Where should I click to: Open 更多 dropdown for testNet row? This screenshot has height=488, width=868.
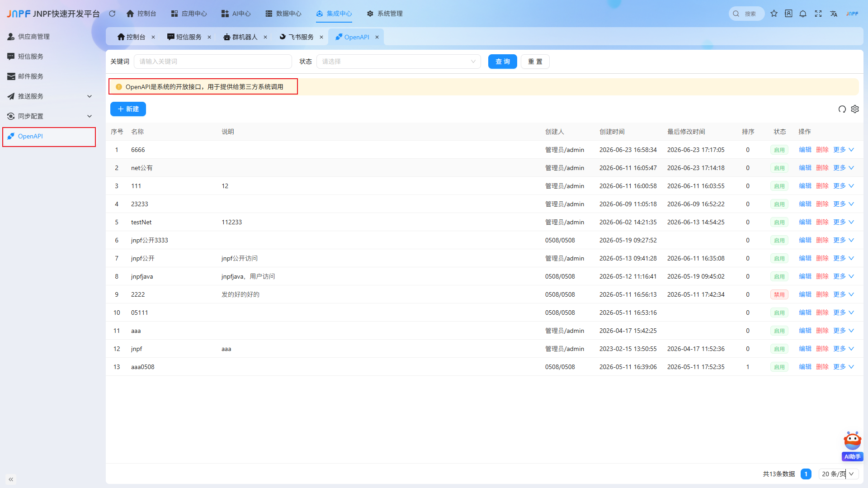coord(844,222)
